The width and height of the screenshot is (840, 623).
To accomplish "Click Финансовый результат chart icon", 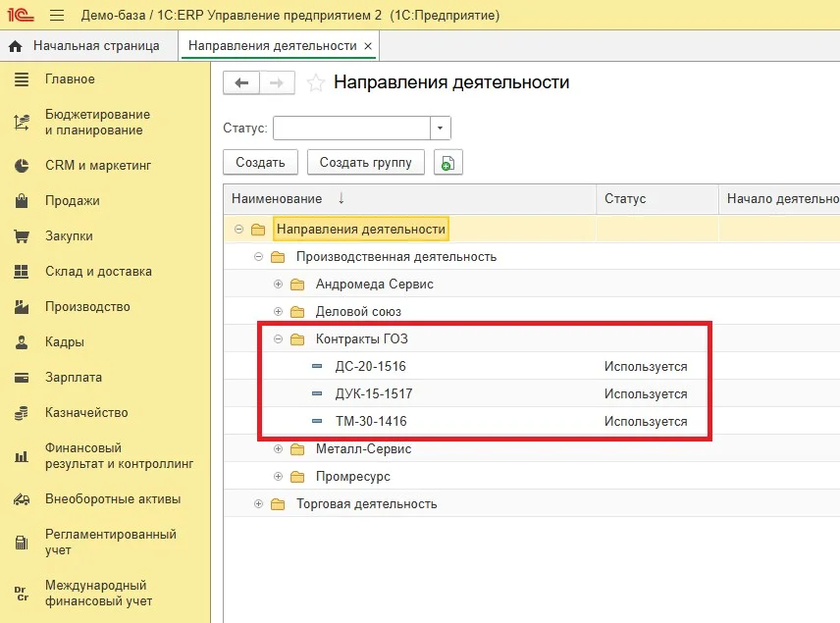I will 22,456.
